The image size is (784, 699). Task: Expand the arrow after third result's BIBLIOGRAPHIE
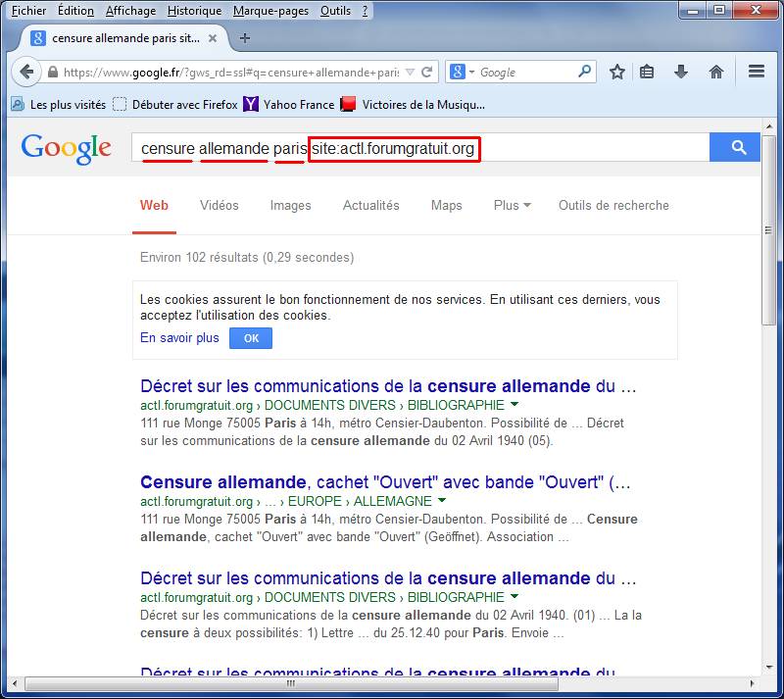(x=514, y=596)
